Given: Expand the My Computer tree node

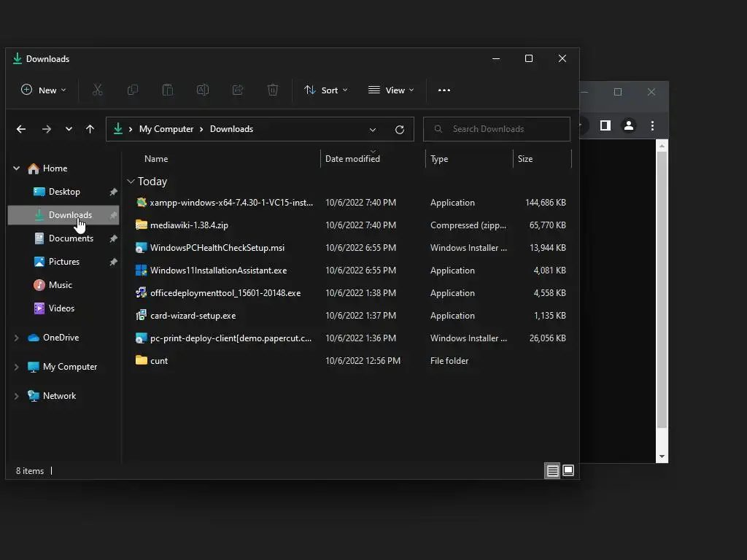Looking at the screenshot, I should pyautogui.click(x=17, y=367).
